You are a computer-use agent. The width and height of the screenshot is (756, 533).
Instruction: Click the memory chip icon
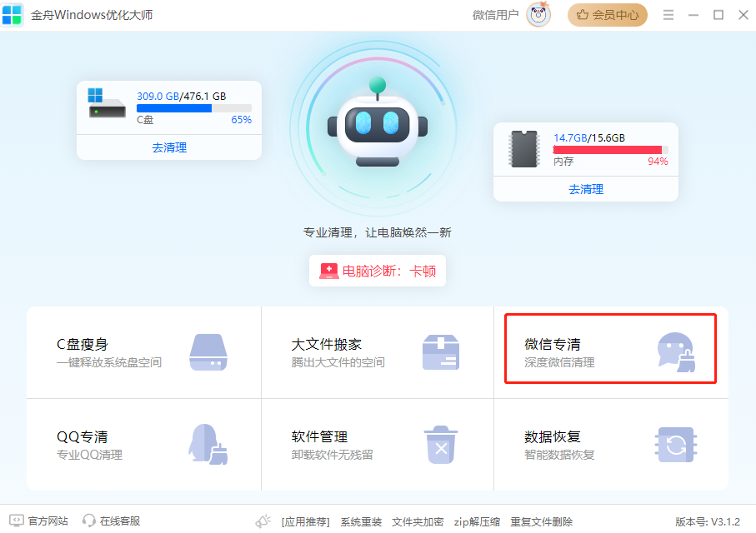[524, 148]
